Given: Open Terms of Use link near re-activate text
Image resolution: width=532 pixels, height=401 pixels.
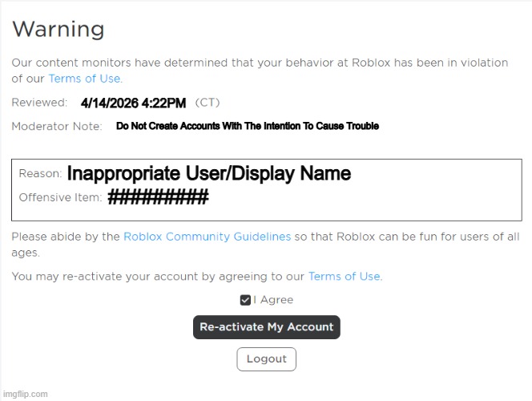Looking at the screenshot, I should coord(345,276).
